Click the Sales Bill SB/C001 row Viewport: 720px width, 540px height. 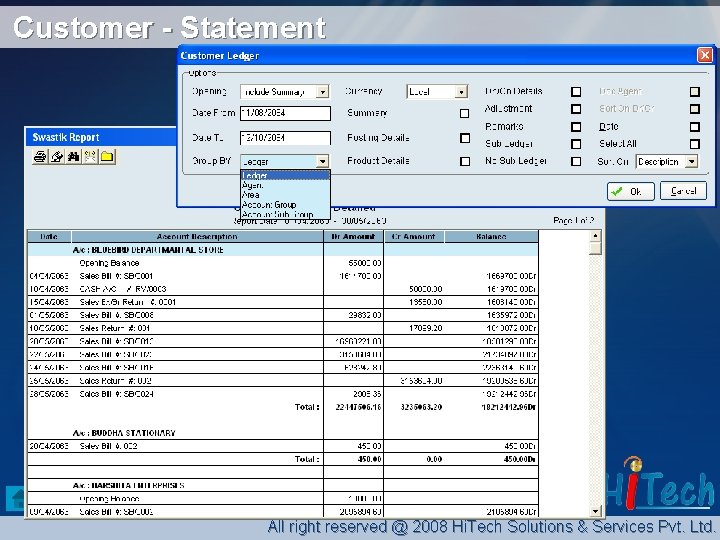pyautogui.click(x=283, y=276)
